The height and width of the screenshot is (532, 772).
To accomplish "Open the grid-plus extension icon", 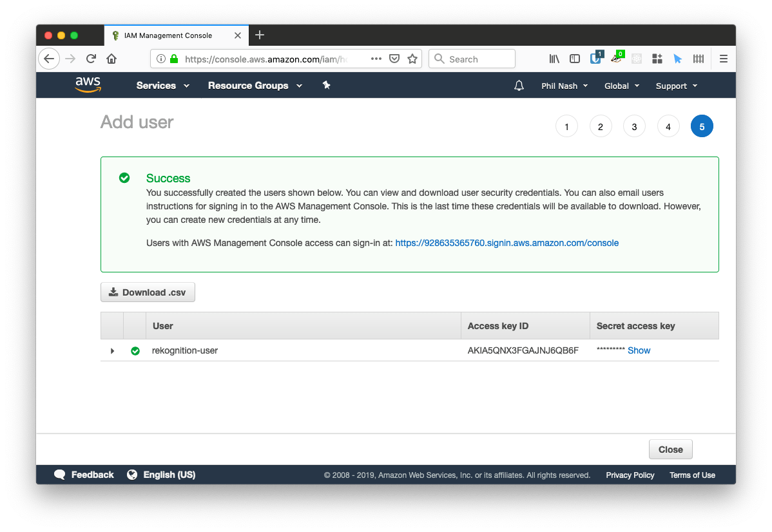I will [x=657, y=59].
